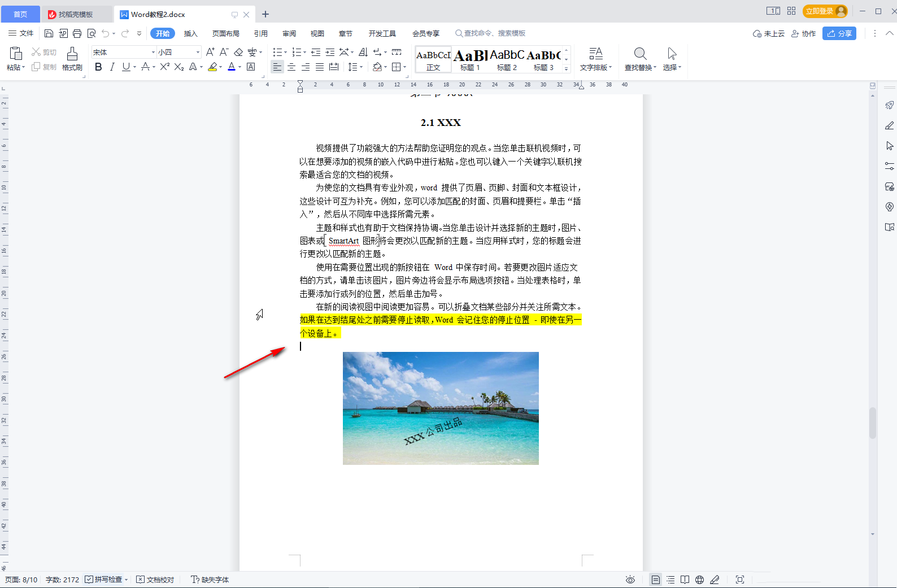Viewport: 897px width, 588px height.
Task: Click the print icon in quick toolbar
Action: (x=77, y=33)
